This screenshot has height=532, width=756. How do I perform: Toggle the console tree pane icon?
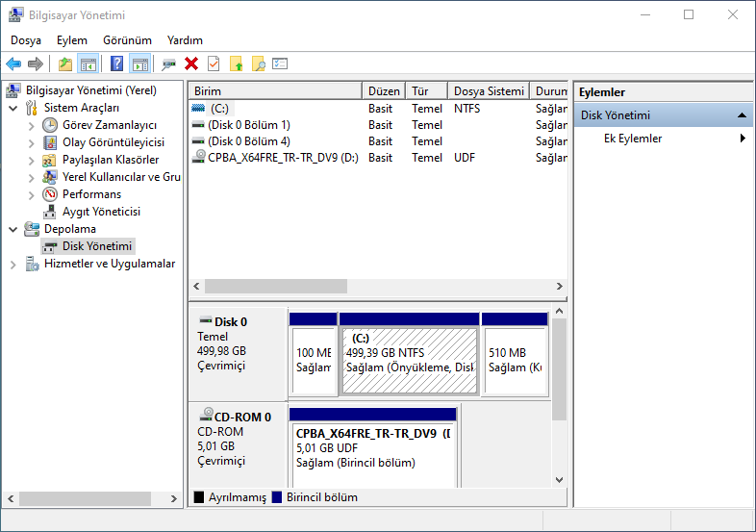88,63
